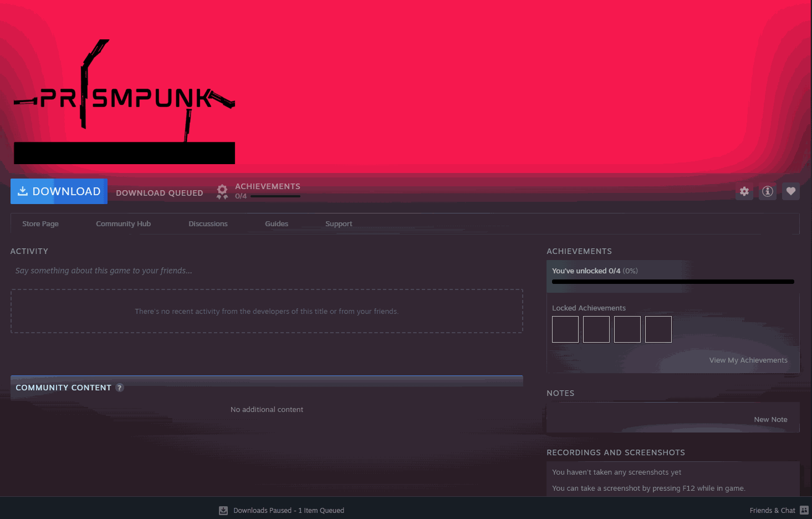The image size is (812, 519).
Task: Click the Prismpunk game logo
Action: [x=124, y=101]
